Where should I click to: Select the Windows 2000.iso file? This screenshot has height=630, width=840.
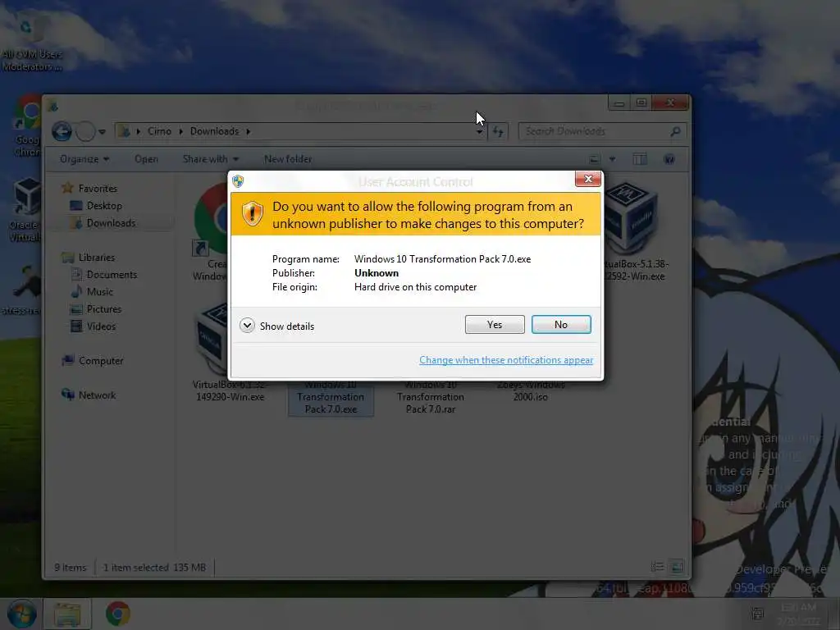click(x=531, y=391)
